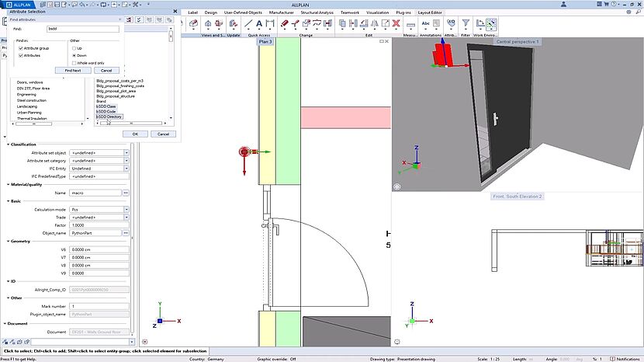
Task: Toggle the Attribute group checkbox
Action: [21, 48]
